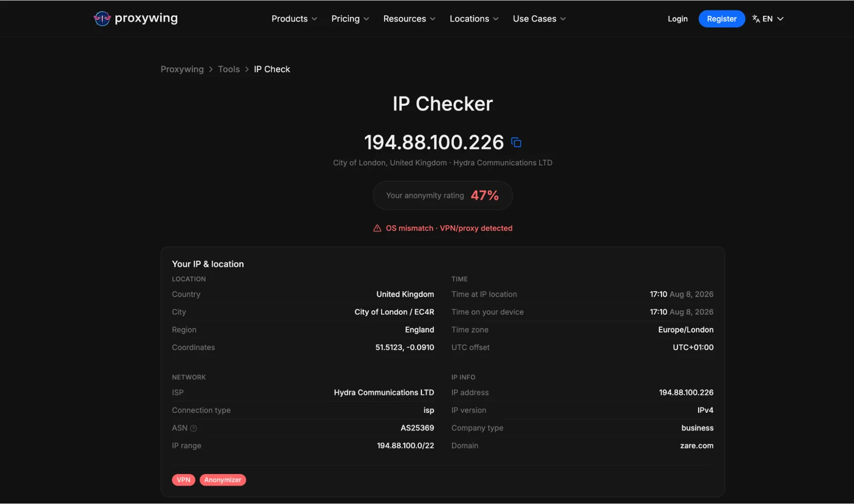Click the Your IP & location heading
854x504 pixels.
pos(208,264)
